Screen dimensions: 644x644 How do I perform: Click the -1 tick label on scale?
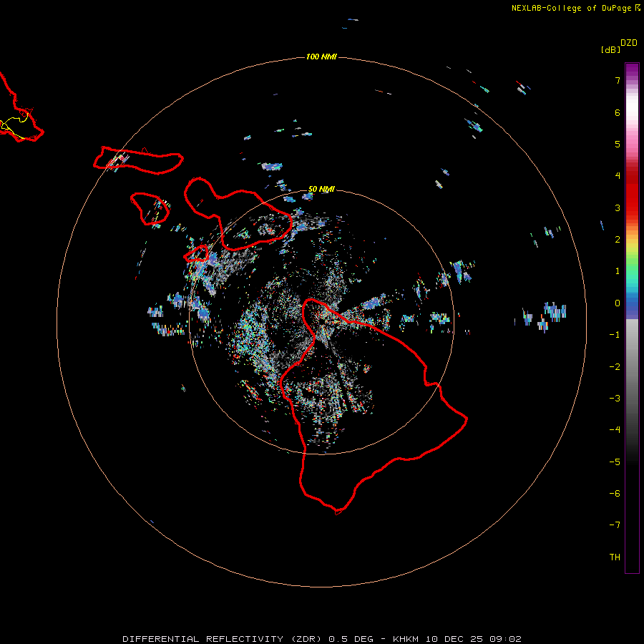(x=615, y=335)
